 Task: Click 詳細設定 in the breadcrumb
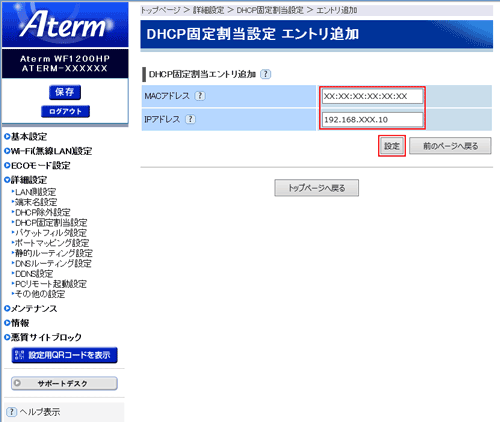coord(209,10)
